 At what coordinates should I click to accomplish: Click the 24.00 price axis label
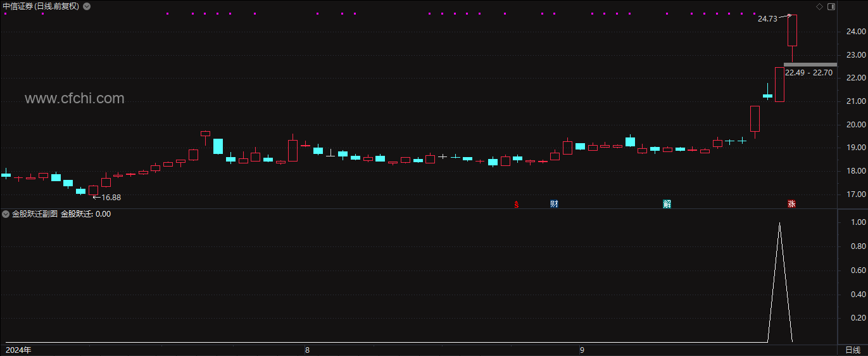855,31
